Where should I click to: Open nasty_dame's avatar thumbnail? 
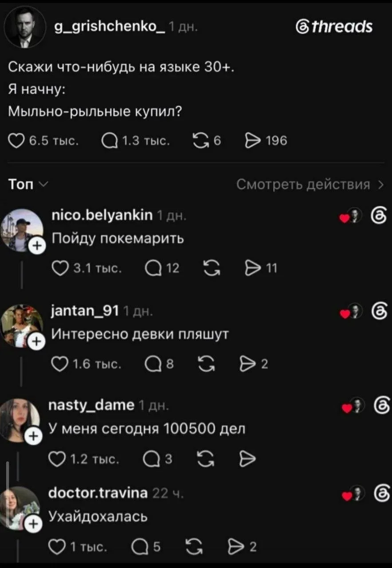(x=20, y=420)
